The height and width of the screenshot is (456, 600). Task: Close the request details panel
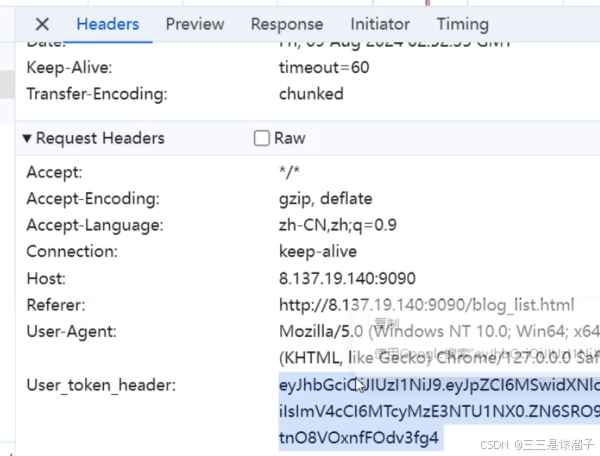tap(42, 24)
